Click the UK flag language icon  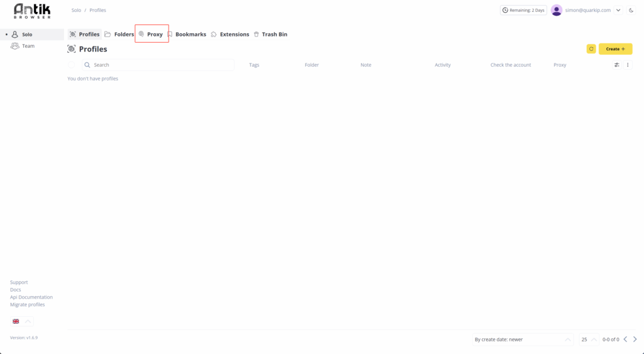pos(16,321)
